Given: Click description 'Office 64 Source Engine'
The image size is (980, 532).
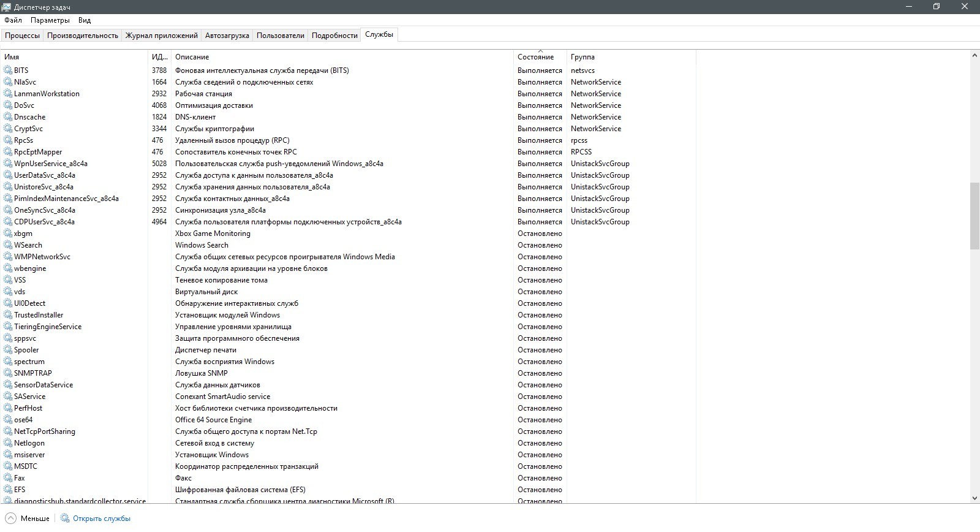Looking at the screenshot, I should click(x=213, y=420).
